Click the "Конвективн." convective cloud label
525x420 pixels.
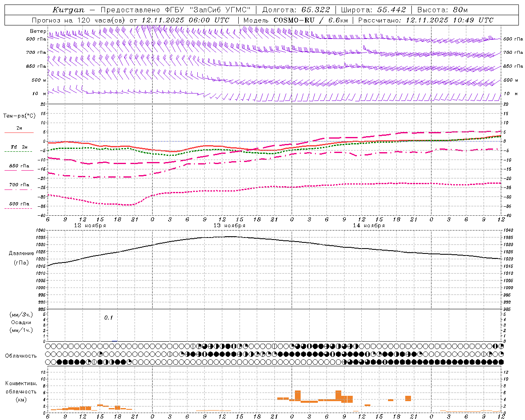[21, 383]
